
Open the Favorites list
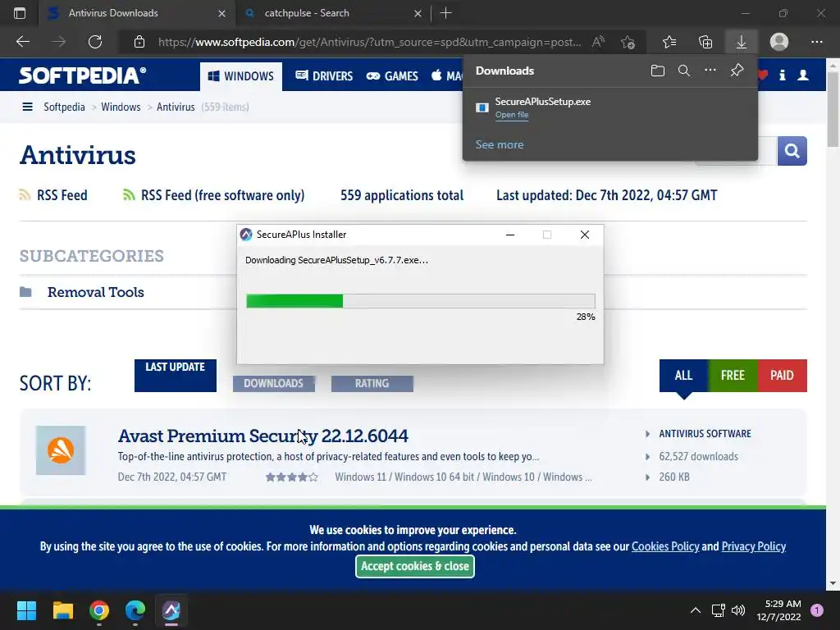669,42
